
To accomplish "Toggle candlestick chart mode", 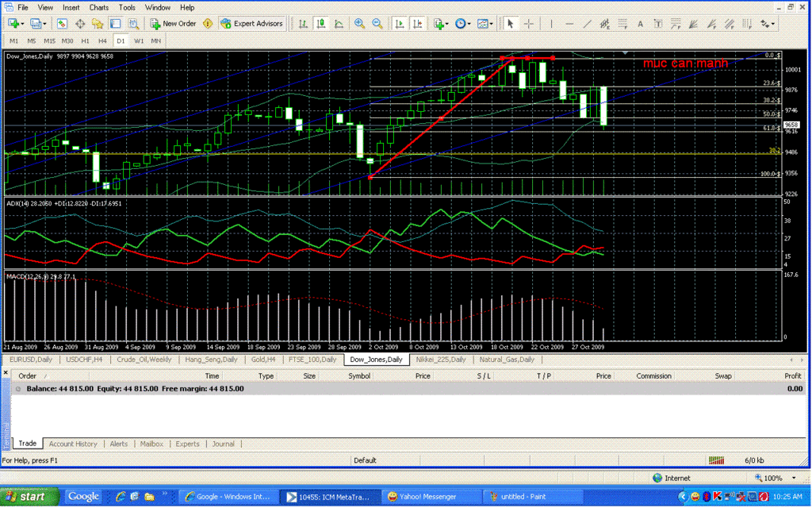I will [x=321, y=24].
